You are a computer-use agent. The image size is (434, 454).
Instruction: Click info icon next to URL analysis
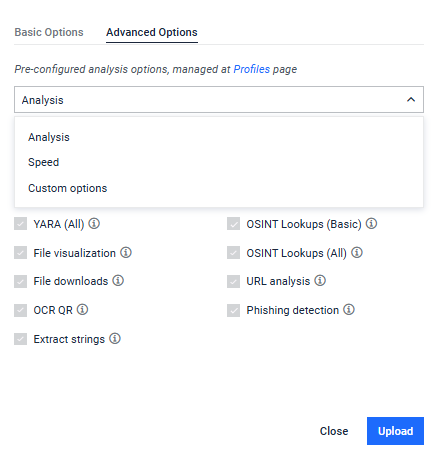tap(320, 280)
